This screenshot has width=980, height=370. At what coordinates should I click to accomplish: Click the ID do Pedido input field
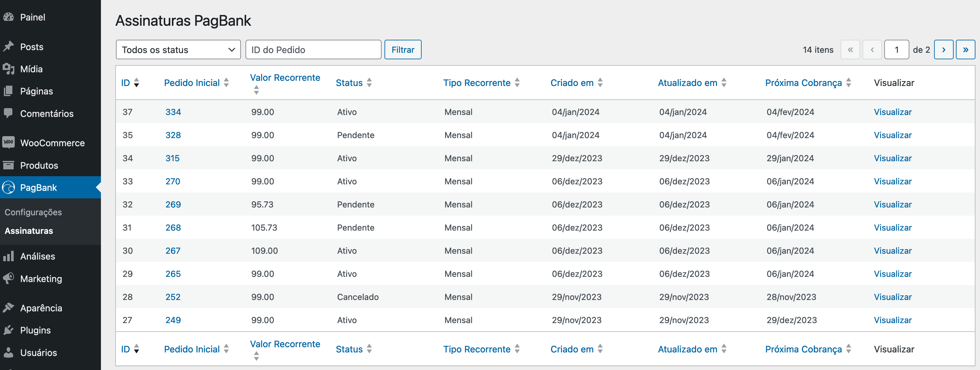(x=313, y=50)
